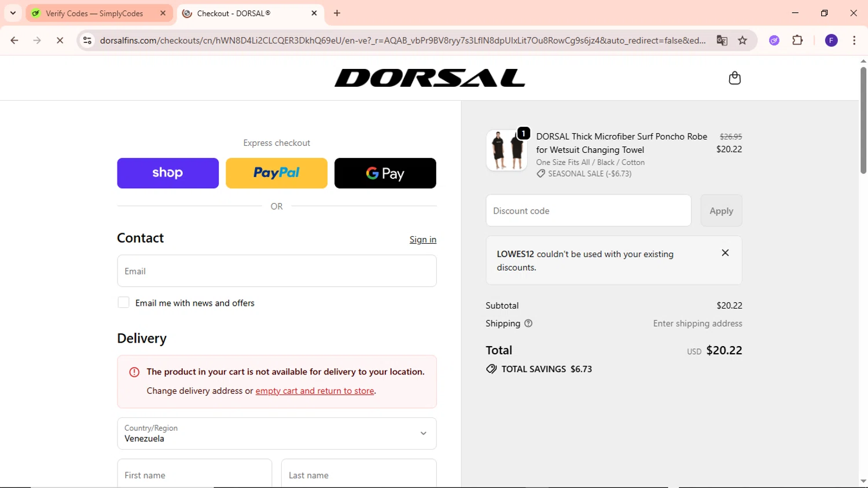Bookmark this page with the star icon

(742, 41)
